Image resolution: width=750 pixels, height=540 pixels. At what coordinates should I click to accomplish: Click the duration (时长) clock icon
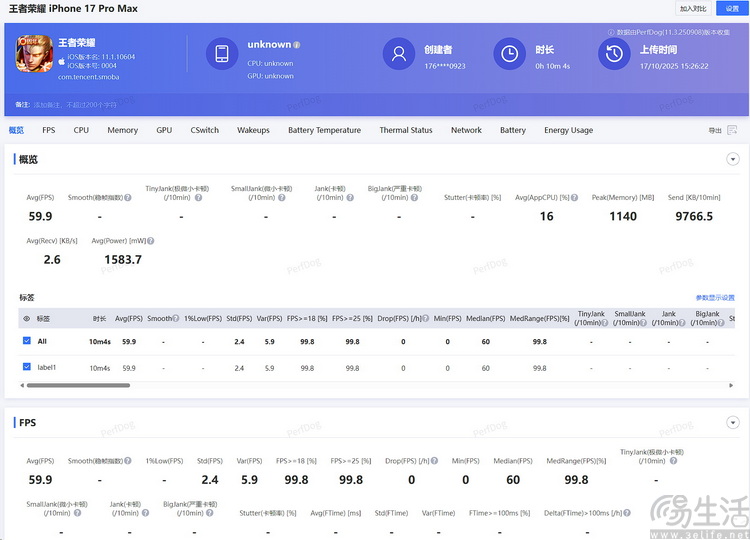510,54
